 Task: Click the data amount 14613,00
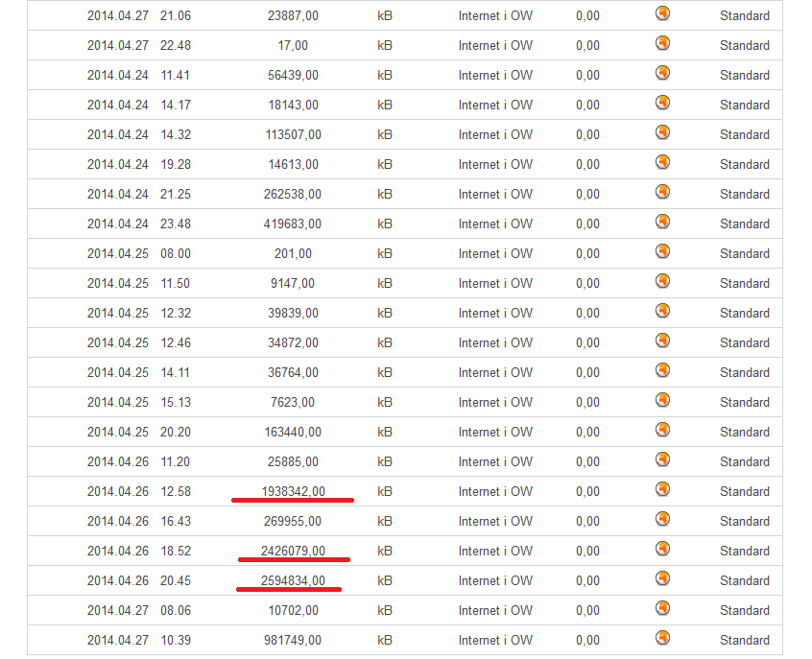[293, 165]
